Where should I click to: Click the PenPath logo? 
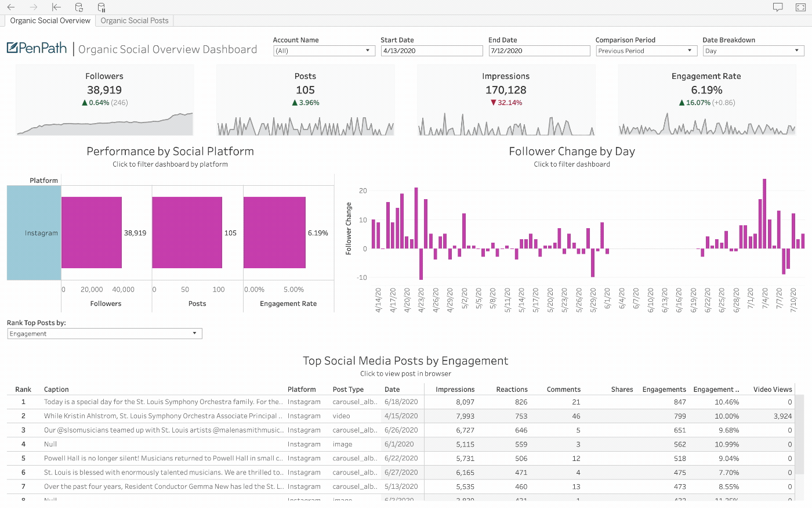click(x=37, y=48)
